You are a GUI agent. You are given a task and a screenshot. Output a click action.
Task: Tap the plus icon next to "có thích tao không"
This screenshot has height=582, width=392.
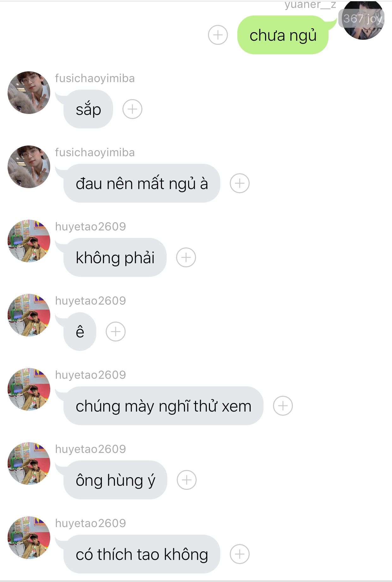pos(240,554)
